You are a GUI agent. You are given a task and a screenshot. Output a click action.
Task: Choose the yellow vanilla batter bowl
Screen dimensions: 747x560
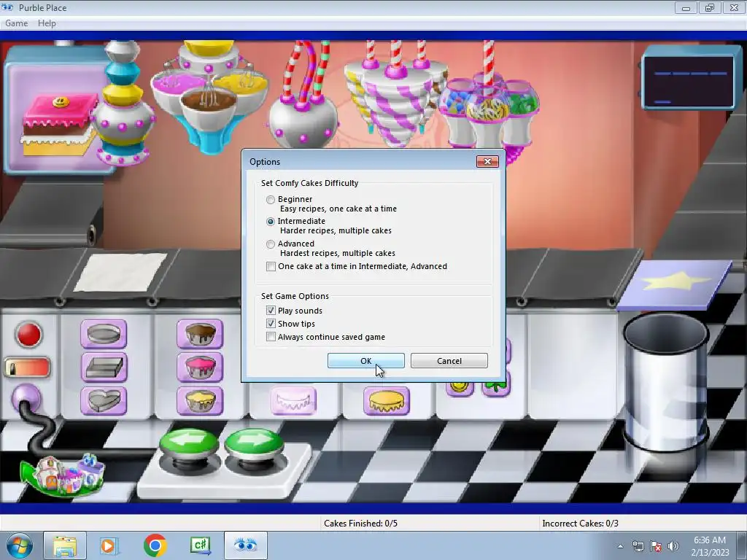[200, 400]
